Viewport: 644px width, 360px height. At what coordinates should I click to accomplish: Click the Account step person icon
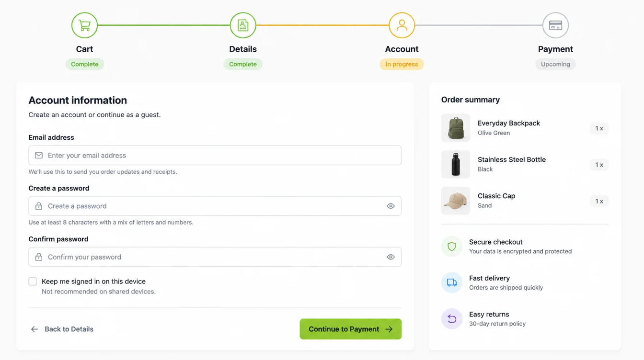(x=402, y=25)
